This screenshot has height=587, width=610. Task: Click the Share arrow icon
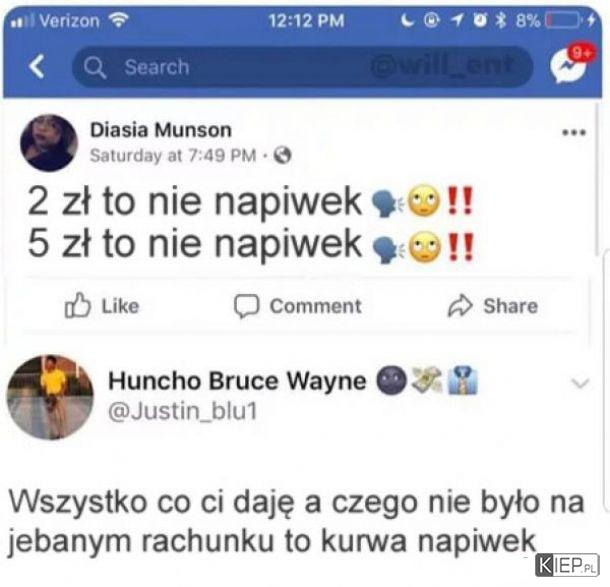click(460, 306)
